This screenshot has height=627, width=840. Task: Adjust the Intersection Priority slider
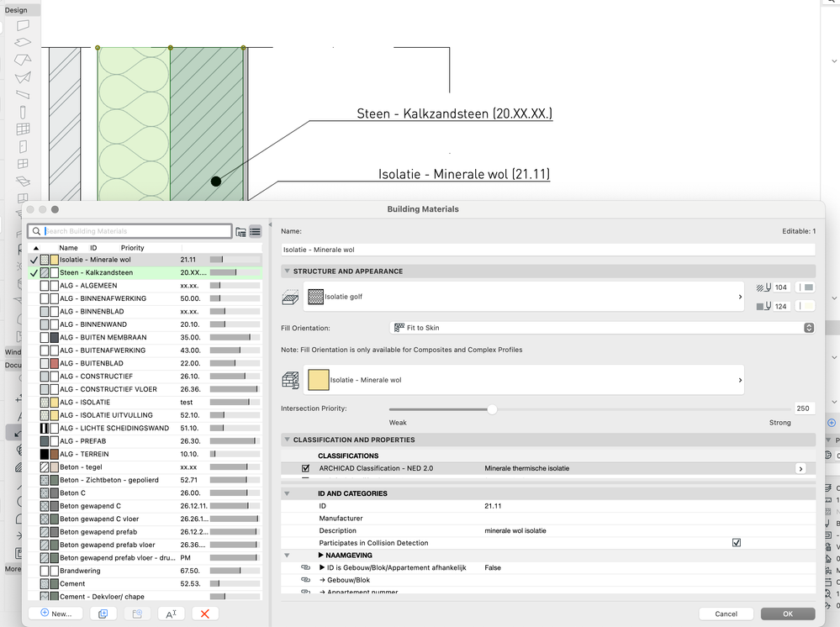492,409
